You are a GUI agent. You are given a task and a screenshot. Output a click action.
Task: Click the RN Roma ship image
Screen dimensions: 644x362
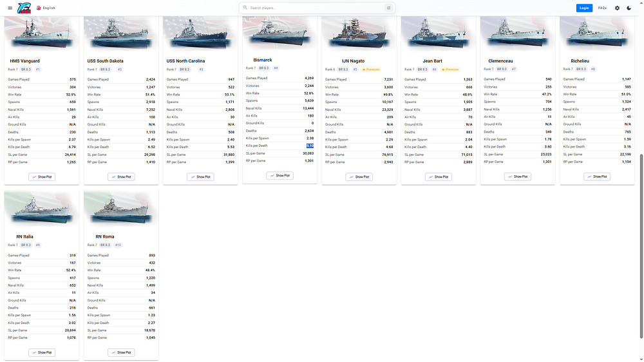pyautogui.click(x=121, y=209)
